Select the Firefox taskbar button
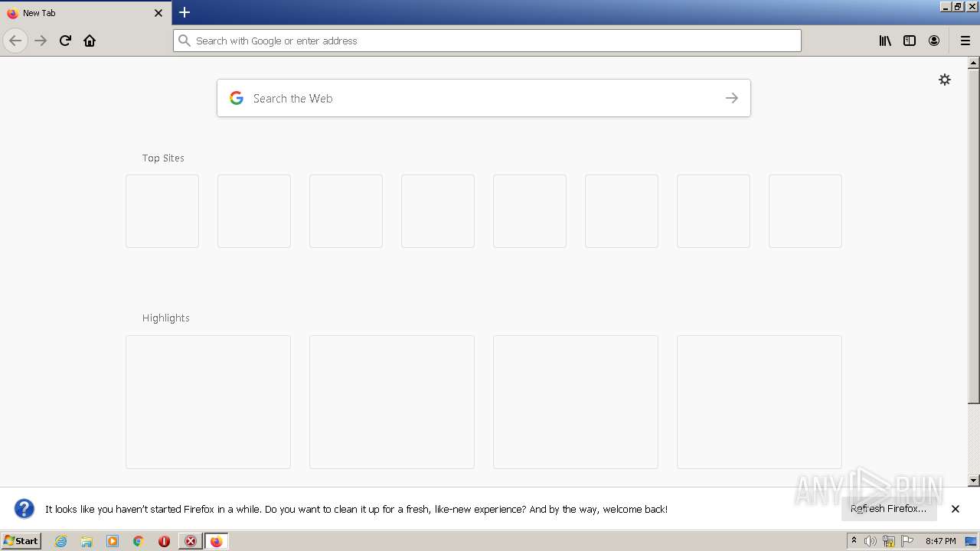Viewport: 980px width, 551px height. point(216,541)
